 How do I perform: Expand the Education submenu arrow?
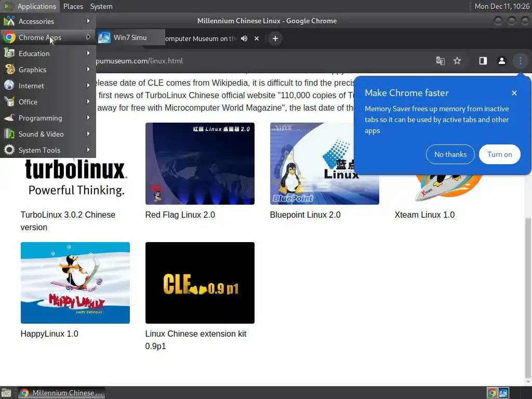tap(88, 54)
